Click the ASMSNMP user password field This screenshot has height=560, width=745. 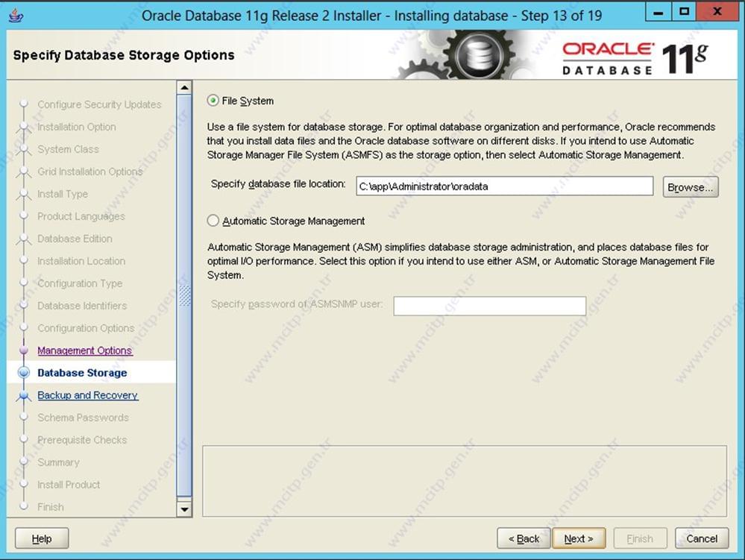489,306
